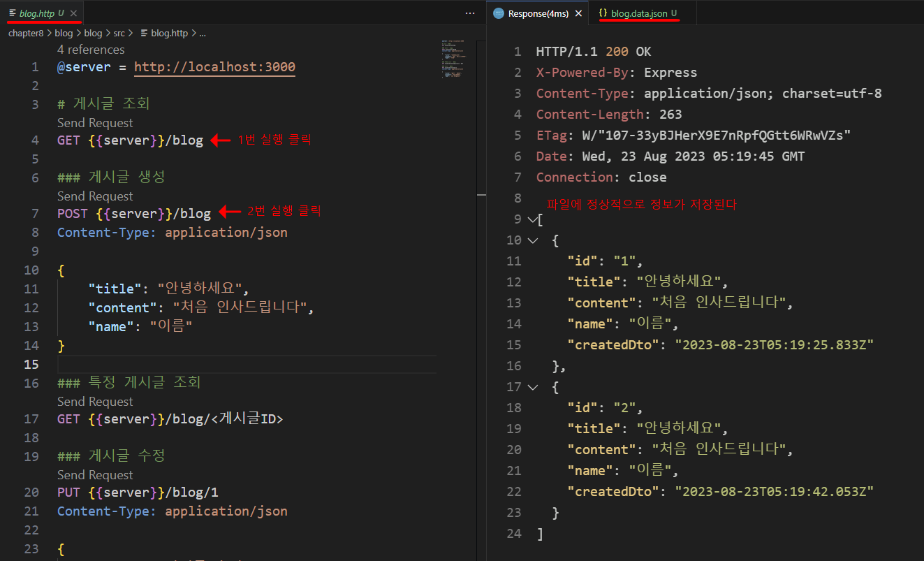Select chapter8 in the breadcrumb

(27, 33)
